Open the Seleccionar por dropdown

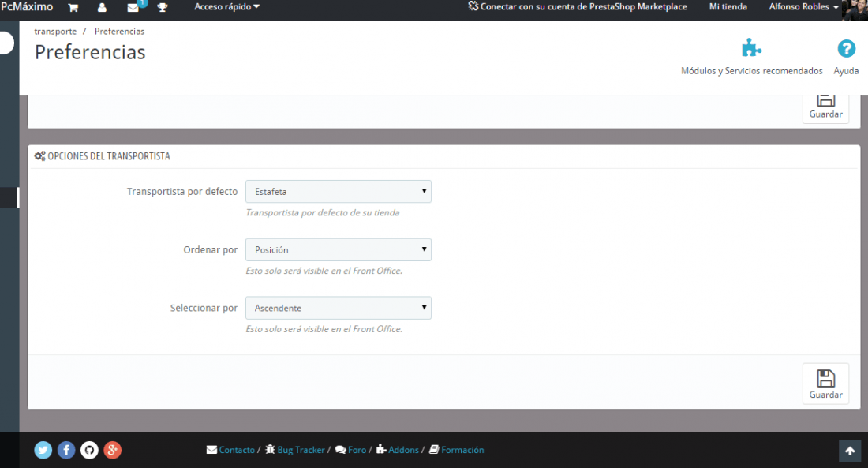tap(339, 308)
